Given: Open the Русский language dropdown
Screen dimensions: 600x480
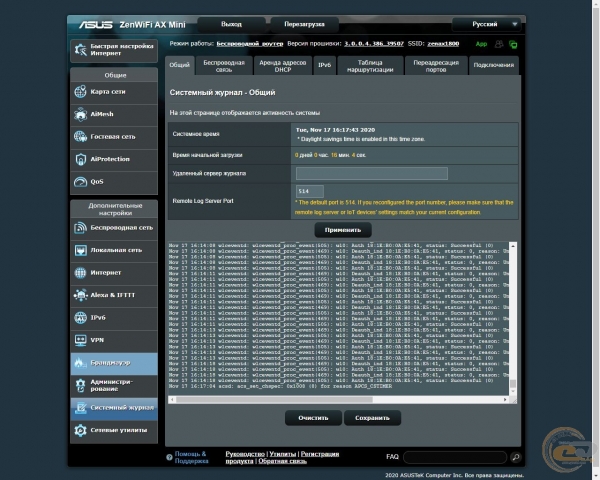Looking at the screenshot, I should click(x=486, y=24).
